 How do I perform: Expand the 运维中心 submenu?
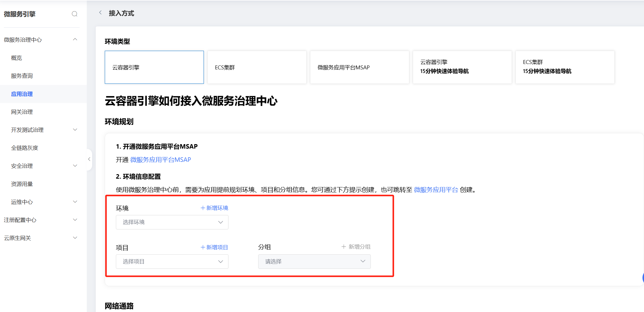pyautogui.click(x=75, y=202)
